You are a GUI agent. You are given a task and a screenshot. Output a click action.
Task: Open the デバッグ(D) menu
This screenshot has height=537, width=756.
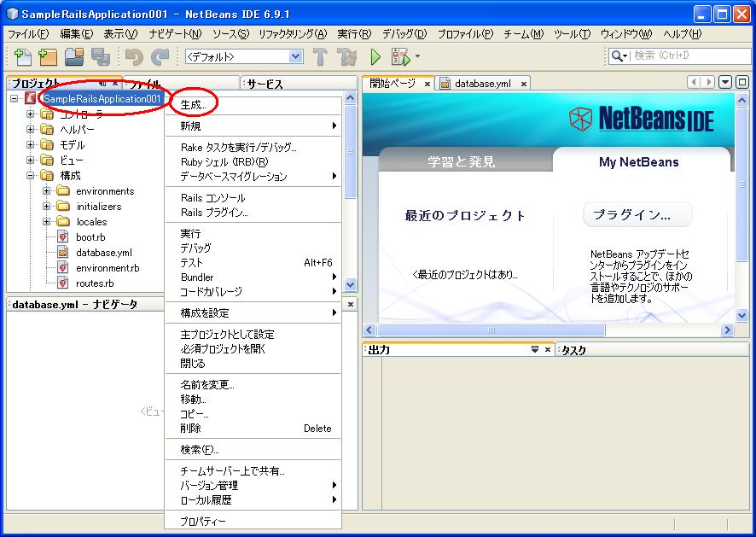[404, 34]
